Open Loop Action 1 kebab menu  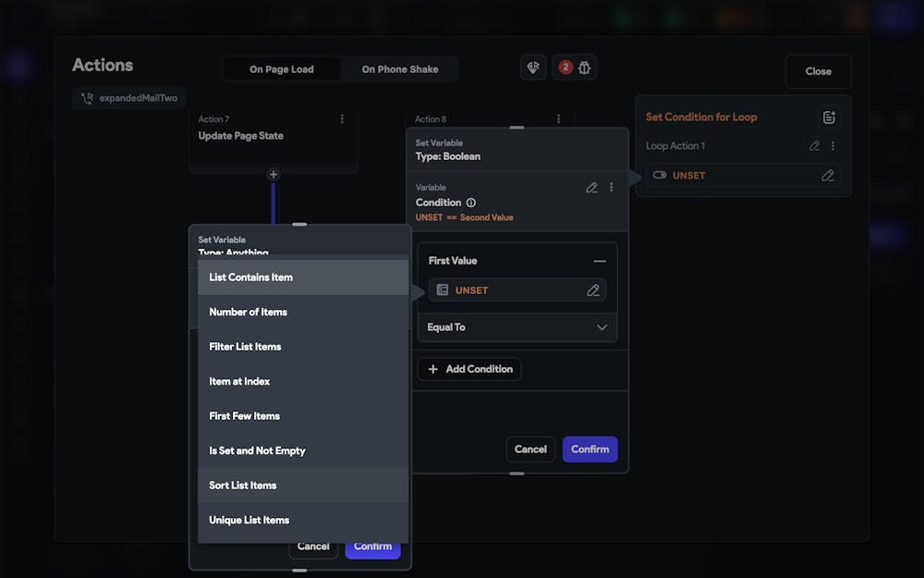click(x=833, y=146)
